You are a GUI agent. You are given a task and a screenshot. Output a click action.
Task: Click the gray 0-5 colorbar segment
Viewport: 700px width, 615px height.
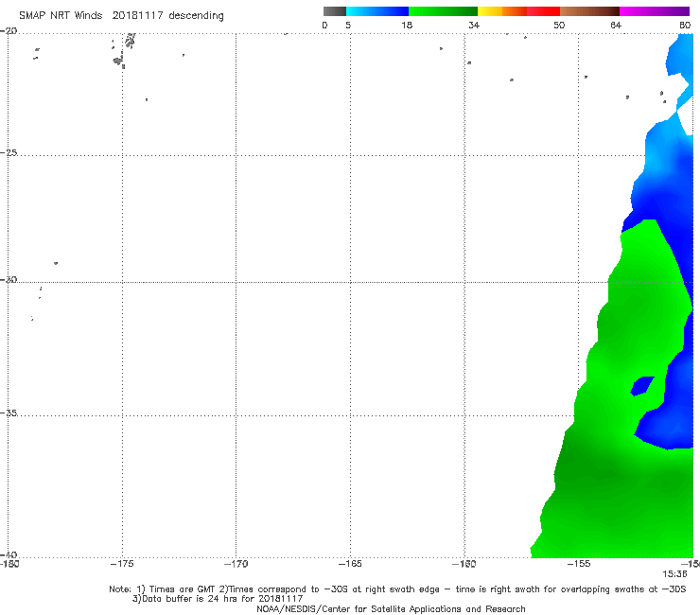[335, 11]
